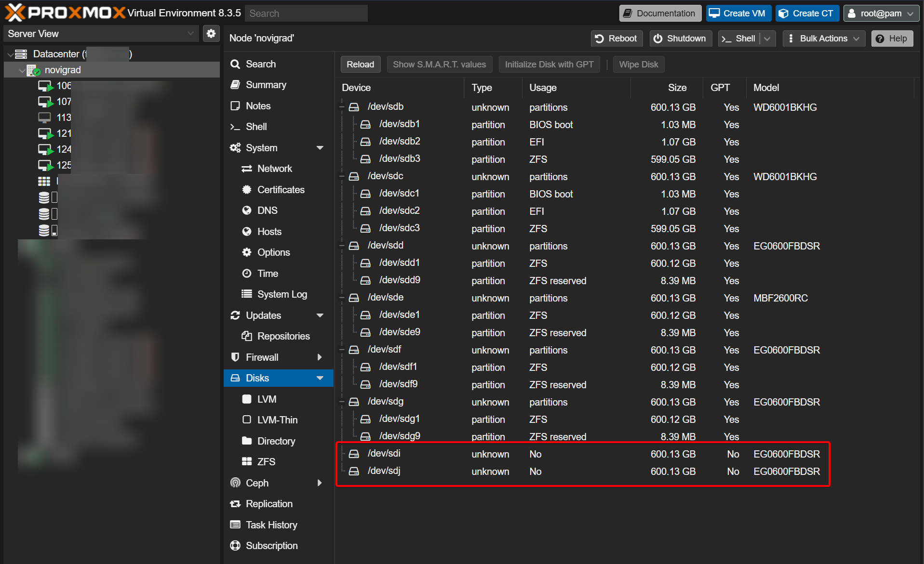Open VM 106 running icon
Screen dimensions: 924x564
pos(45,86)
